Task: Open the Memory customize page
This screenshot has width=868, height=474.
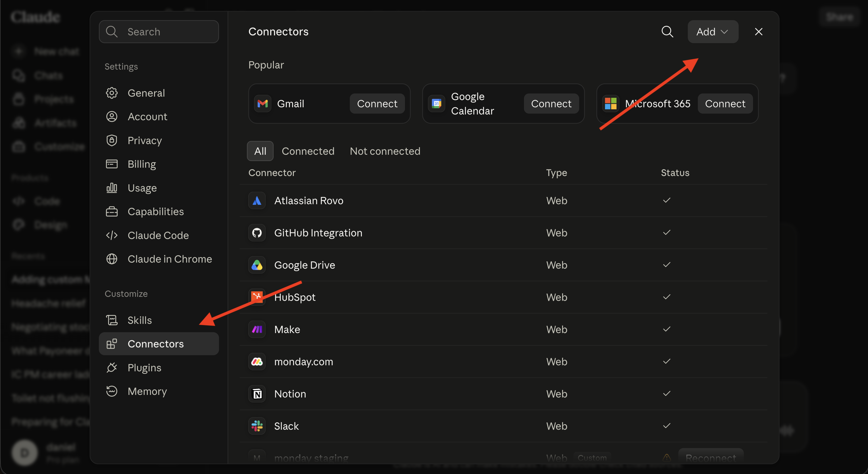Action: (x=159, y=391)
